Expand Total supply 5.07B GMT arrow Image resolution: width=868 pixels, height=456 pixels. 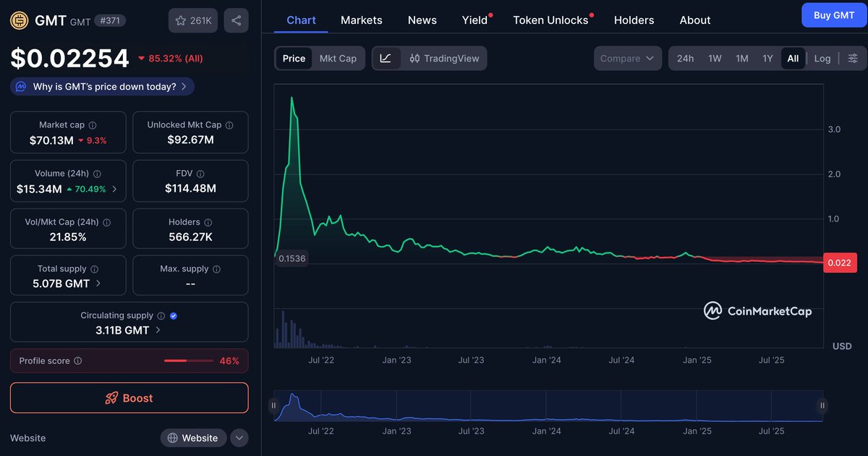(x=98, y=284)
